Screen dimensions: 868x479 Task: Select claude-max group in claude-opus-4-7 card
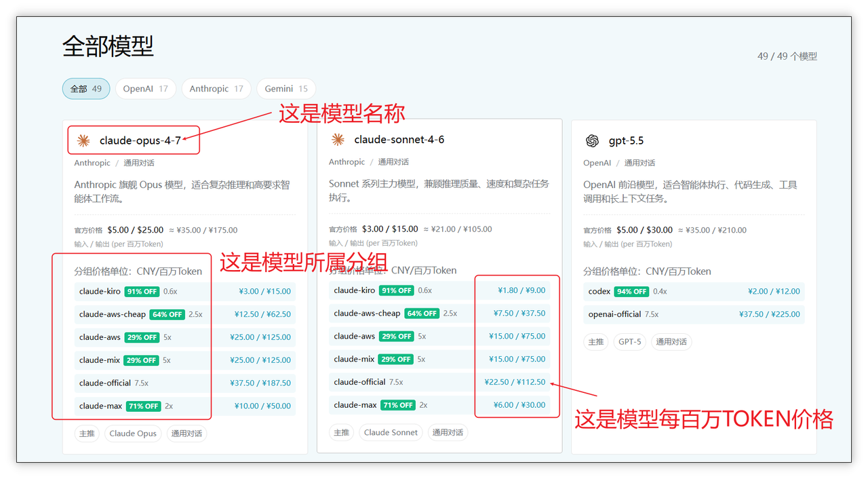click(x=185, y=406)
